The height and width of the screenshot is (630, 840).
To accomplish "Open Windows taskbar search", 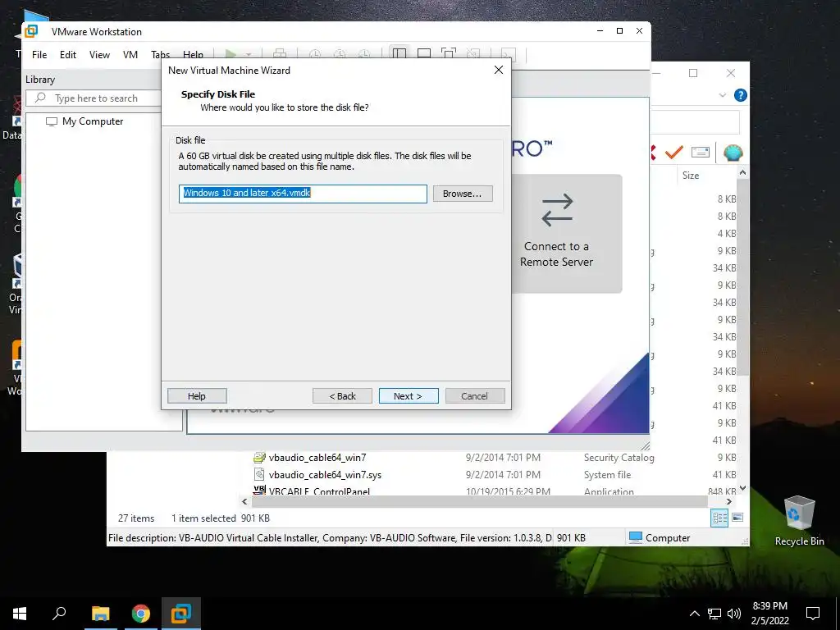I will [59, 614].
